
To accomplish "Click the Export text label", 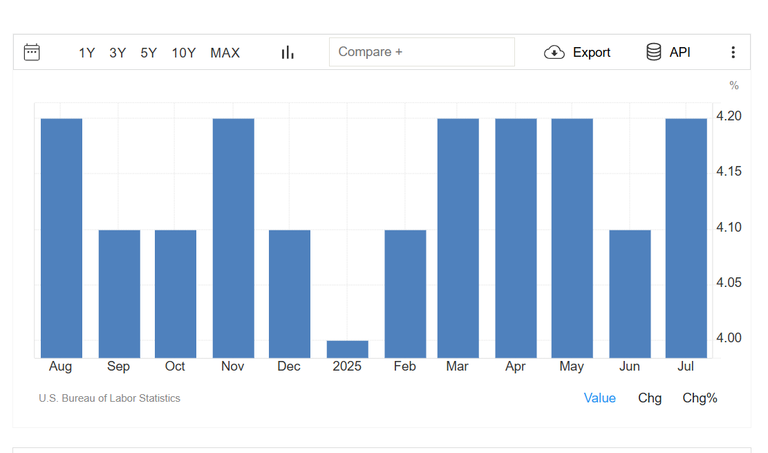I will [x=591, y=52].
